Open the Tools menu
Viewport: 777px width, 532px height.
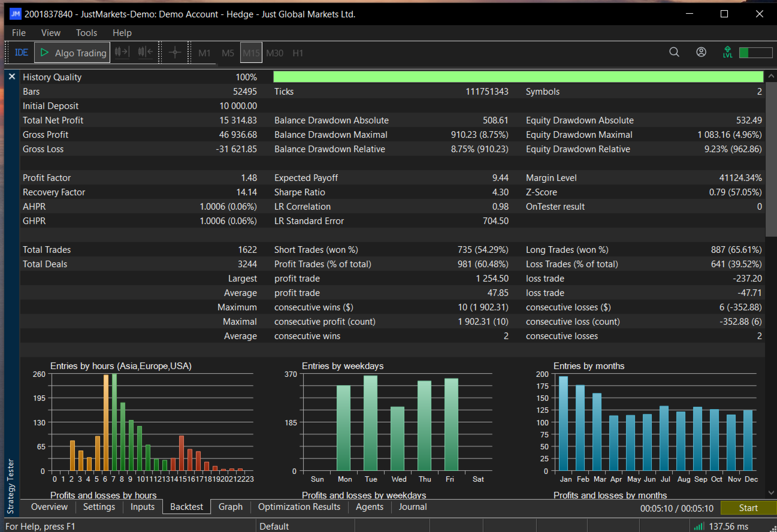[86, 33]
